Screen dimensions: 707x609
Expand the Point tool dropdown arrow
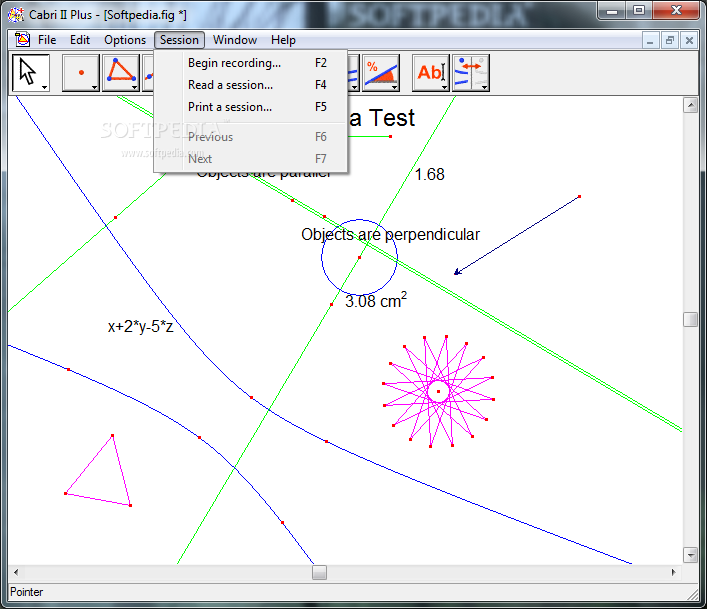[95, 87]
